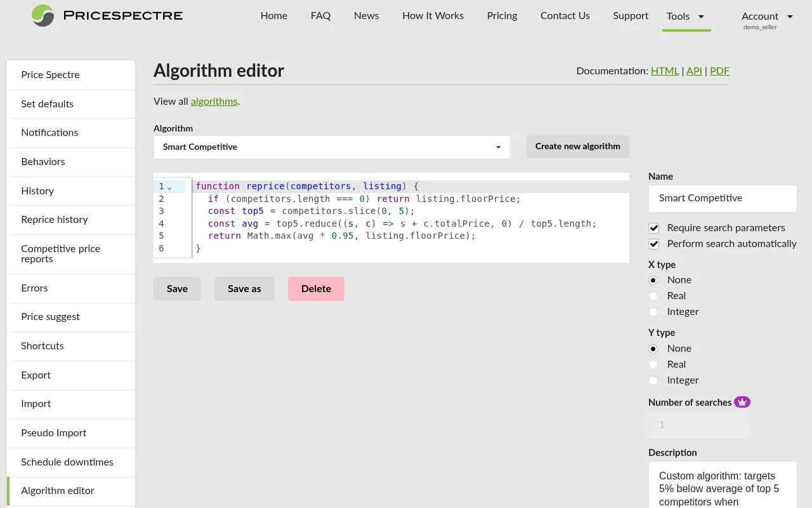Open the Pricing page

(x=502, y=16)
